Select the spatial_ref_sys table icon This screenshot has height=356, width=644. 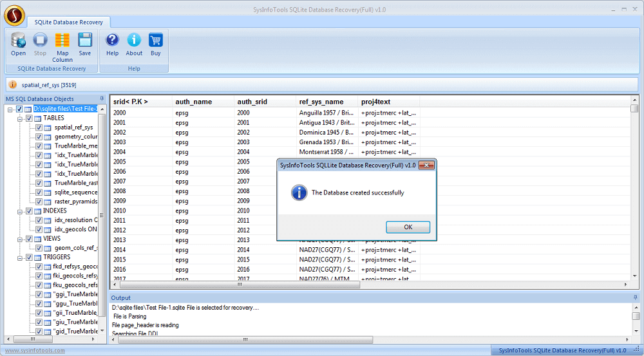[48, 127]
